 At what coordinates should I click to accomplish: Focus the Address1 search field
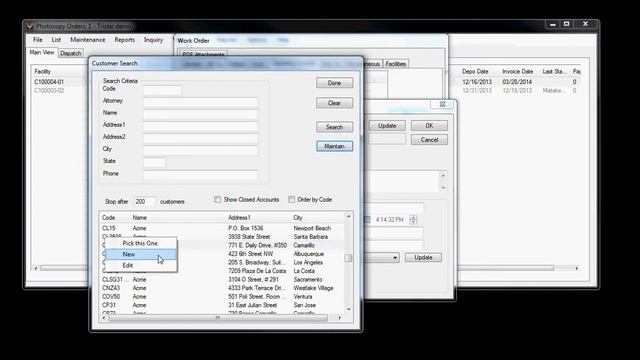(x=200, y=126)
